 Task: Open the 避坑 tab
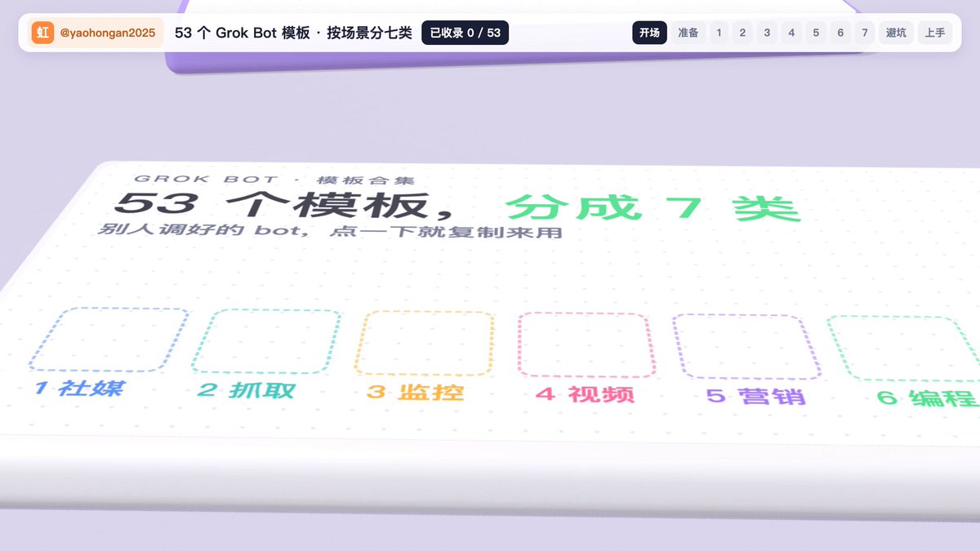896,33
